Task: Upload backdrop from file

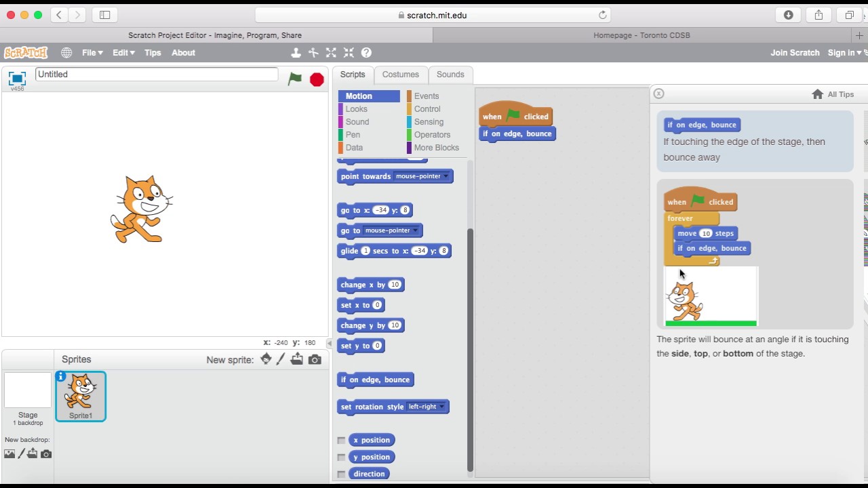Action: (x=33, y=453)
